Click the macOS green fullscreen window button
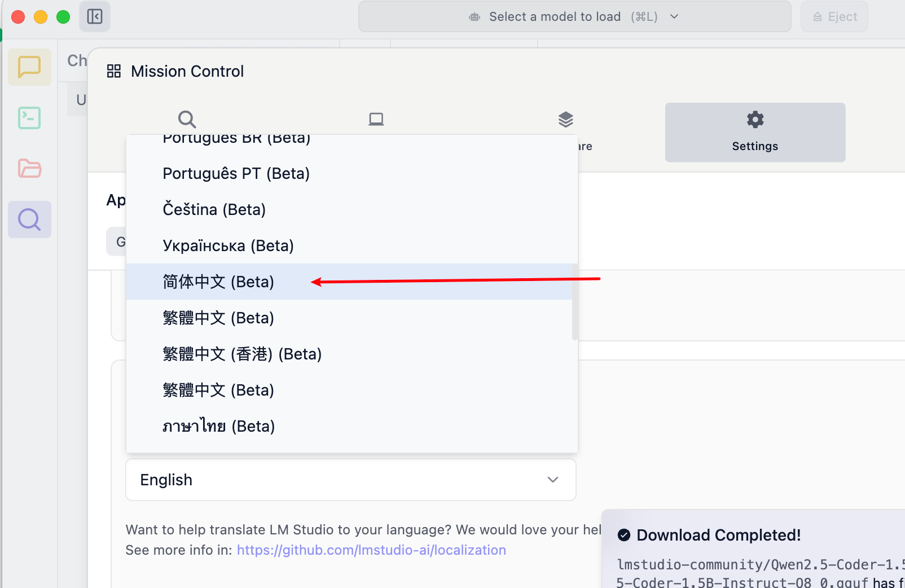 click(x=63, y=17)
